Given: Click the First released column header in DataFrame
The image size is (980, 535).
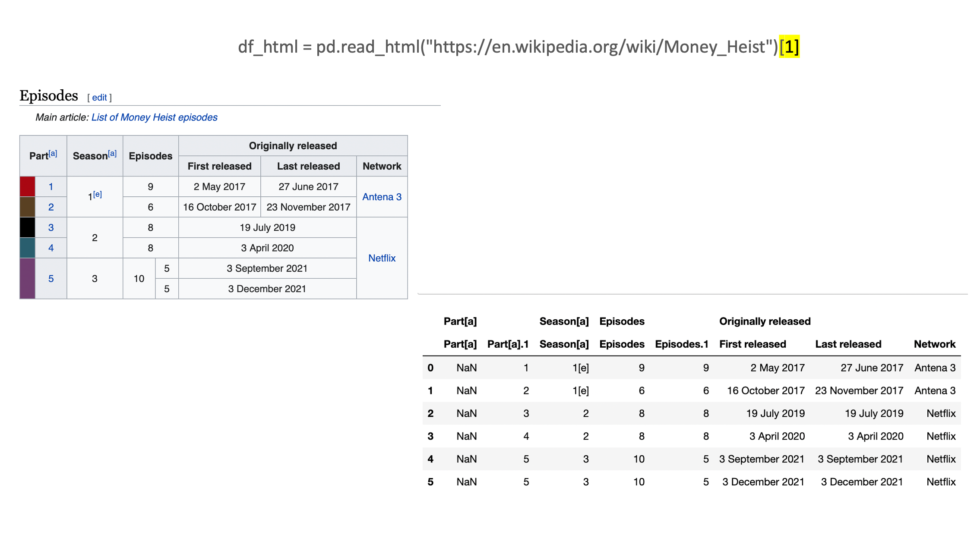Looking at the screenshot, I should [x=752, y=344].
